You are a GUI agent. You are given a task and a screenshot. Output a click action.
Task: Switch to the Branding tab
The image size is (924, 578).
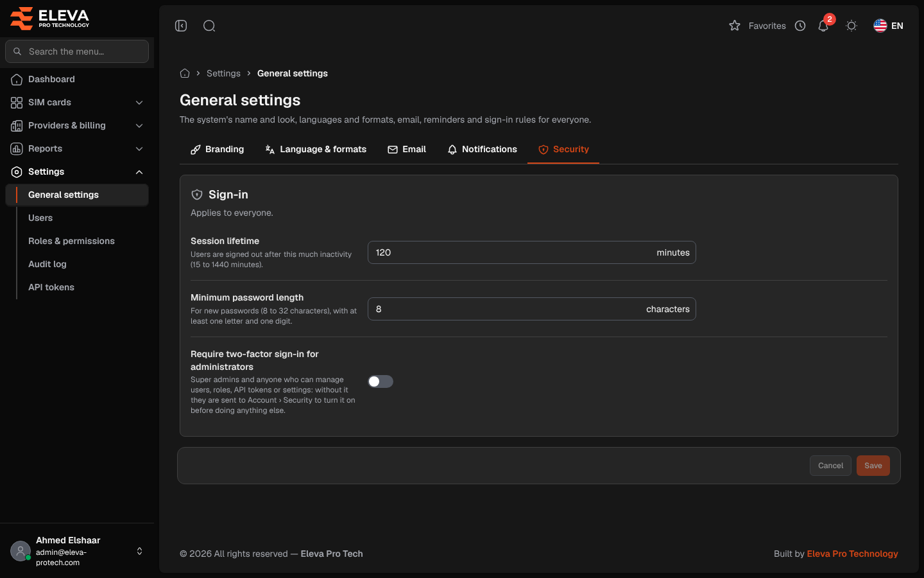click(x=217, y=149)
